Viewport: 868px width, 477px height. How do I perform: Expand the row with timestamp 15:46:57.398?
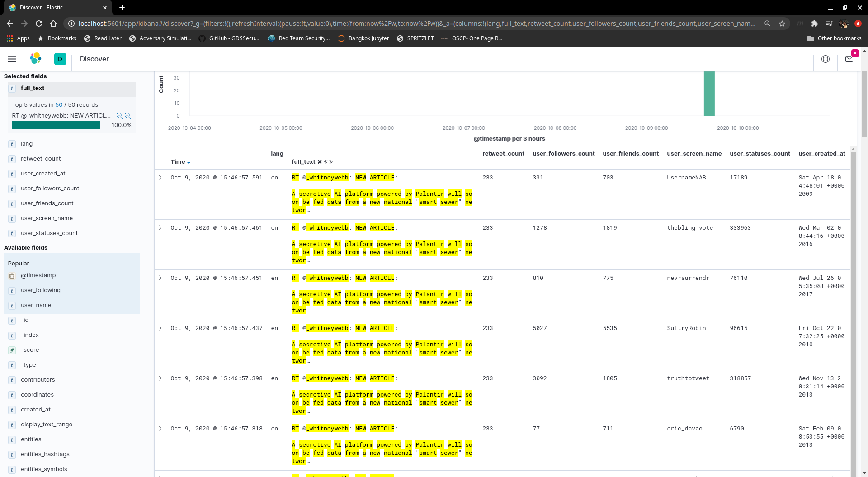[160, 378]
